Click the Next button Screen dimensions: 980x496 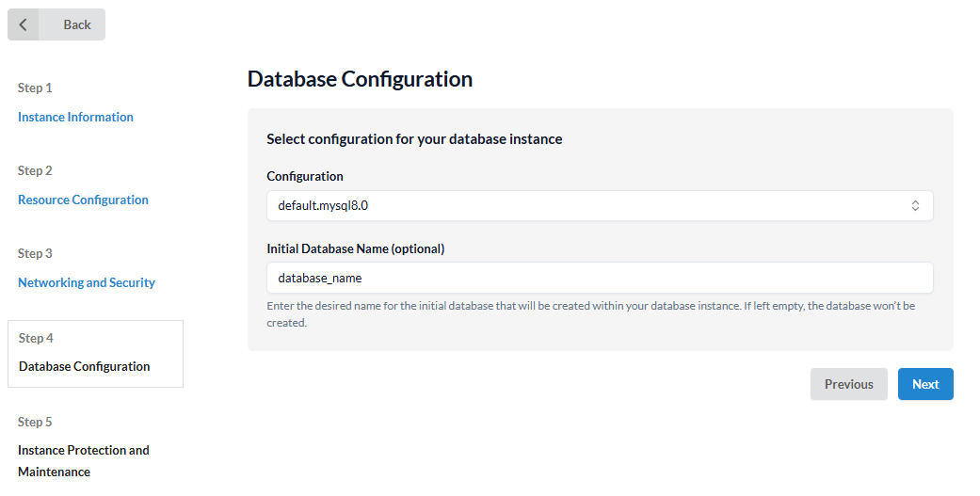[924, 384]
